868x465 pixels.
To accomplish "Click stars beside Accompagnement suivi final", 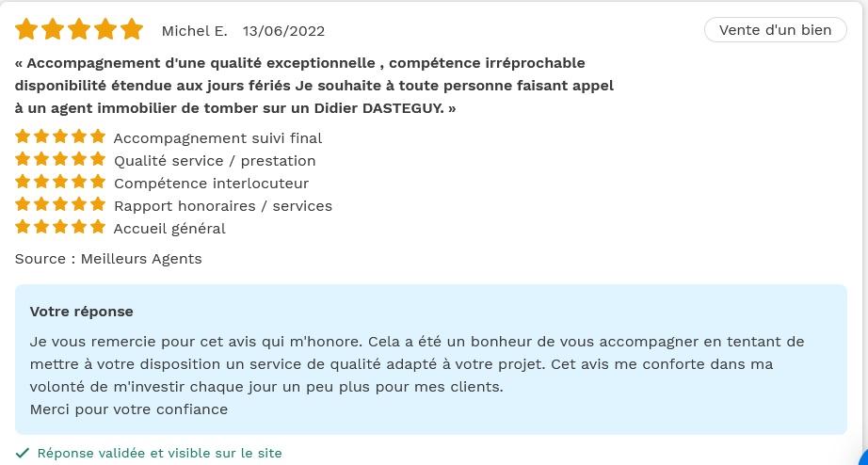I will click(60, 136).
